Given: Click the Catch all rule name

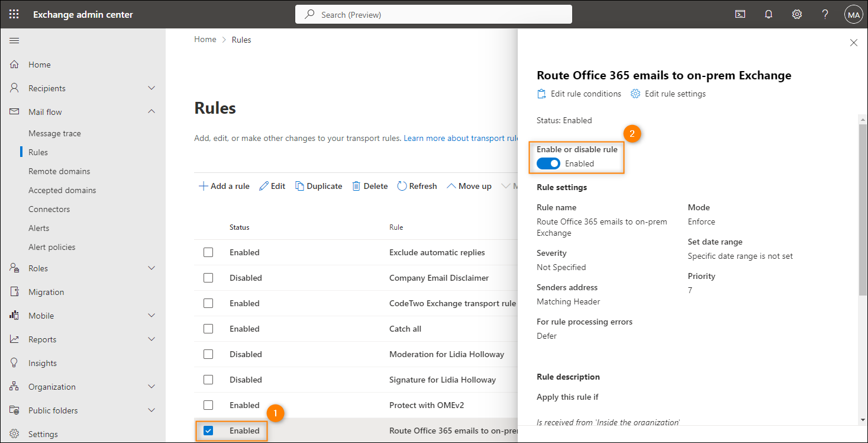Looking at the screenshot, I should pyautogui.click(x=405, y=329).
